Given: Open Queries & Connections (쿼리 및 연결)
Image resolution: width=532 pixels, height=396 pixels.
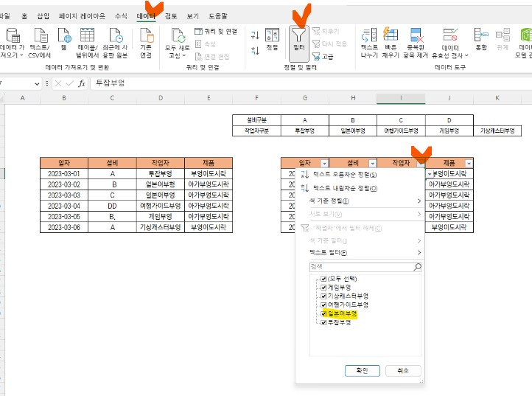Looking at the screenshot, I should click(216, 32).
